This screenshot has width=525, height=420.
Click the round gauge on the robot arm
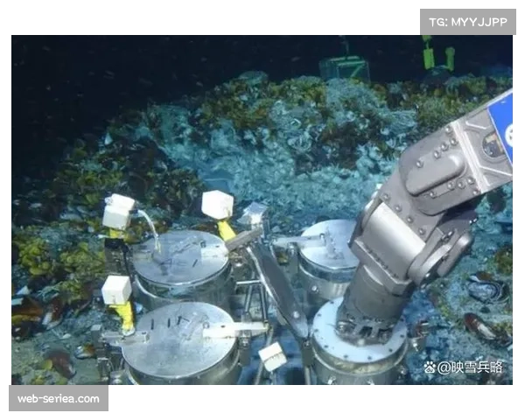pos(493,146)
